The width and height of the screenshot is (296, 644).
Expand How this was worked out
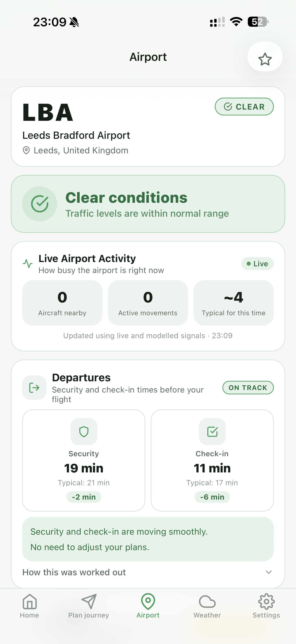[74, 572]
